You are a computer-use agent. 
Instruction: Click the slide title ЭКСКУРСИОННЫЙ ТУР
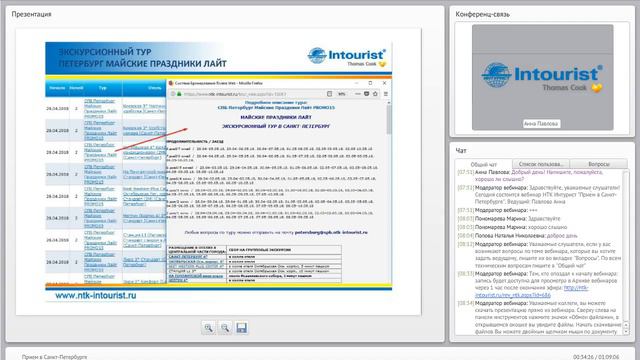pyautogui.click(x=104, y=52)
